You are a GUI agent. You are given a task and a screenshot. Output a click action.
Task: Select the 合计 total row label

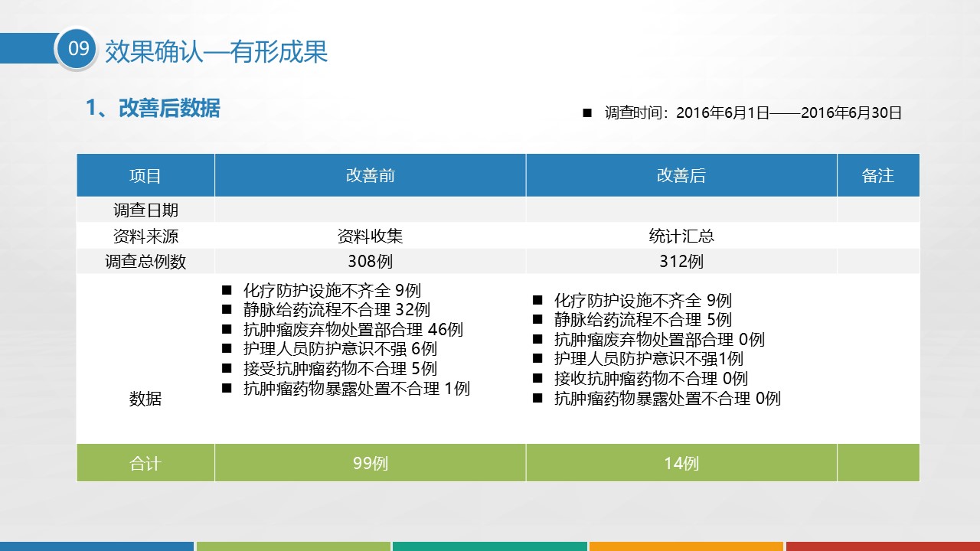145,463
